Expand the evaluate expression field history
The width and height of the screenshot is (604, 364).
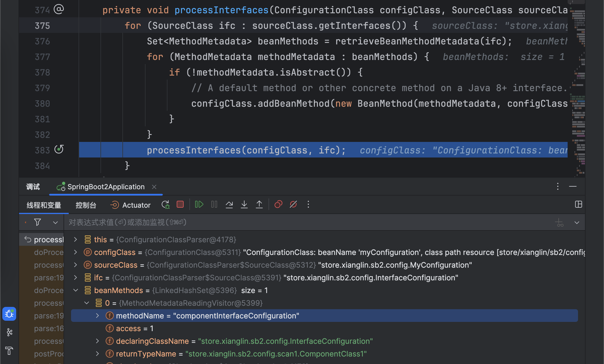point(577,222)
